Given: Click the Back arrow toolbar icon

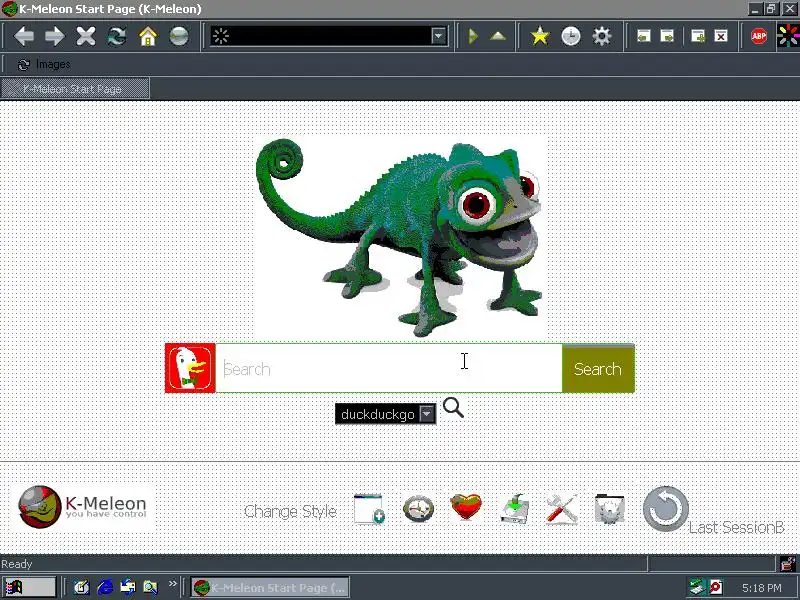Looking at the screenshot, I should 23,36.
